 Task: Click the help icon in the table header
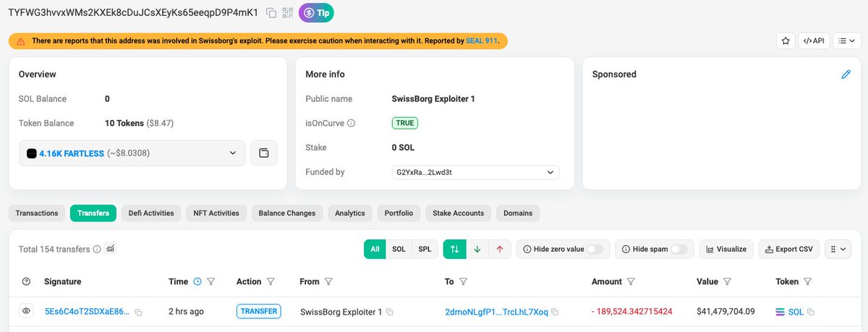click(x=27, y=281)
